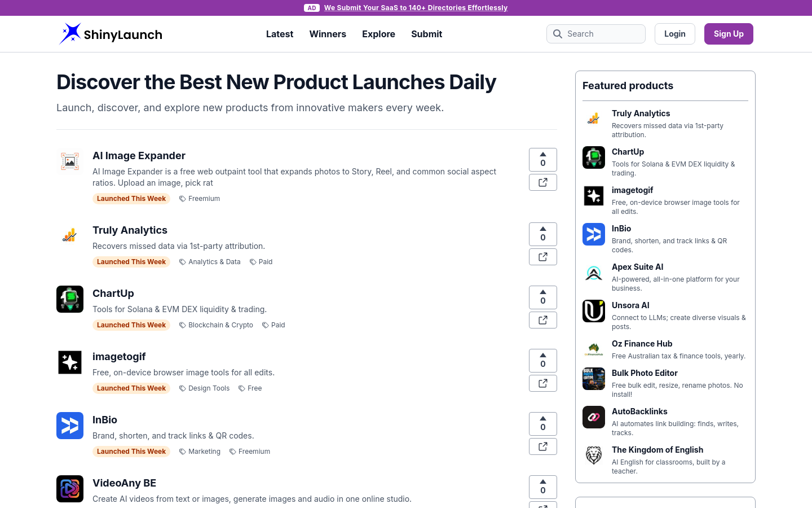Go to the Submit page

pyautogui.click(x=426, y=34)
